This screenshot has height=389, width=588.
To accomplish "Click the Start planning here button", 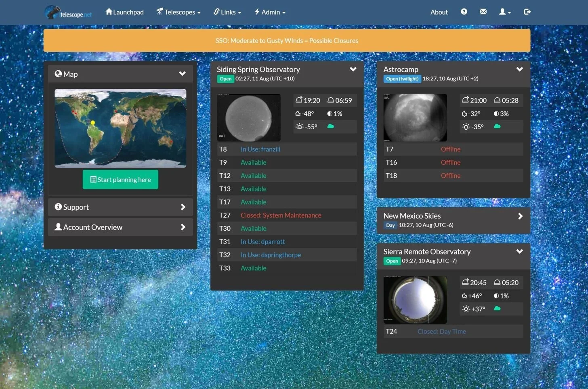I will point(120,179).
